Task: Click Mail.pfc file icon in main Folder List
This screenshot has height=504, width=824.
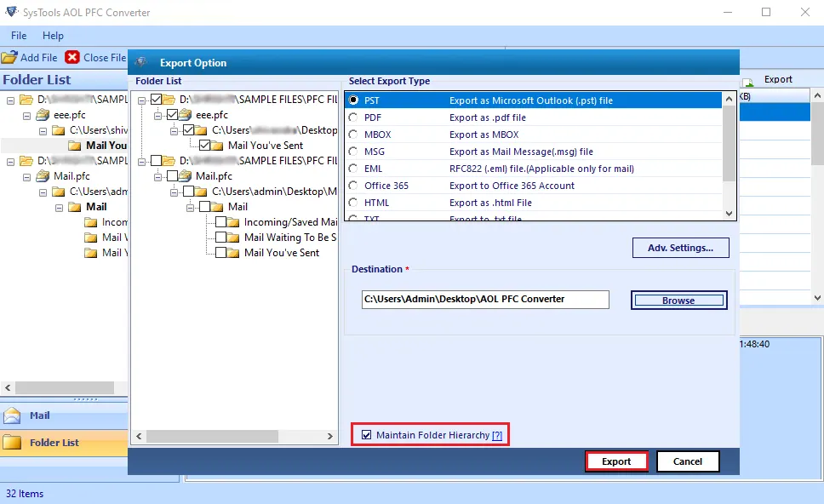Action: coord(43,176)
